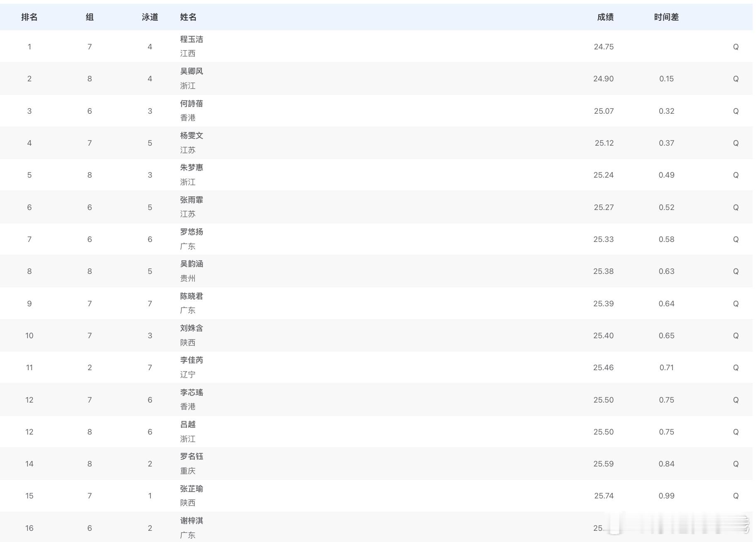The height and width of the screenshot is (542, 756).
Task: Click the 组 column header
Action: (x=89, y=17)
